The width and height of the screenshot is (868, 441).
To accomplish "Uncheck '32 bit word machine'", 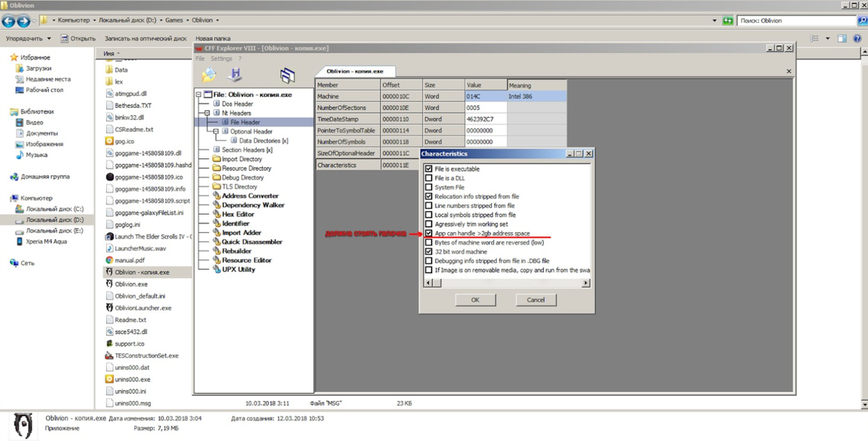I will click(x=429, y=251).
